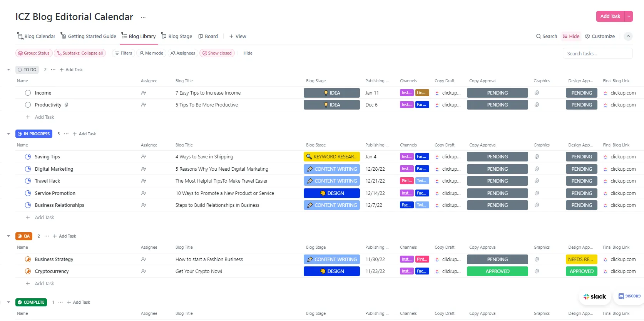Open the Discord integration icon
The image size is (644, 321).
tap(629, 296)
